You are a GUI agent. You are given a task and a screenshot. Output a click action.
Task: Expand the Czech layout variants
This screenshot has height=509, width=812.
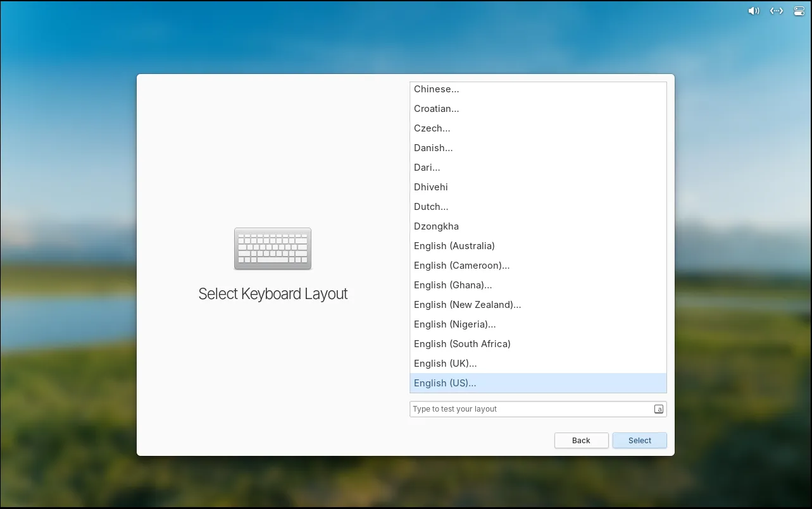point(432,128)
